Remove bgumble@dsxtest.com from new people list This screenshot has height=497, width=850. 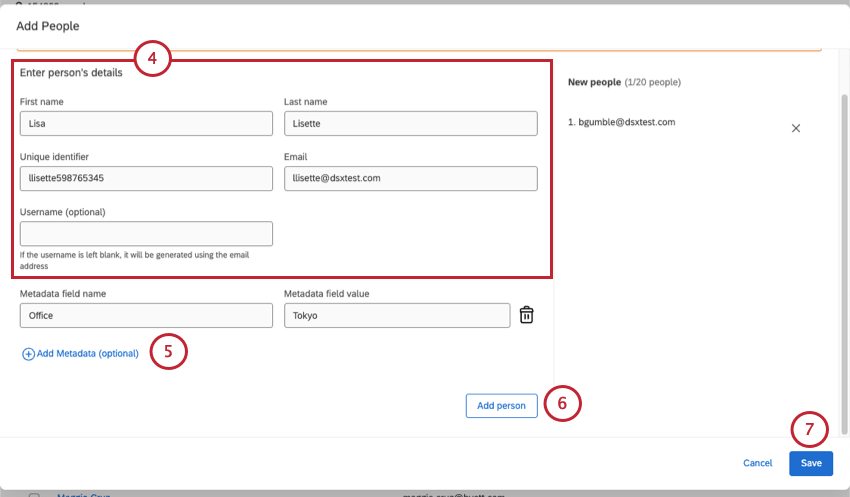point(795,128)
